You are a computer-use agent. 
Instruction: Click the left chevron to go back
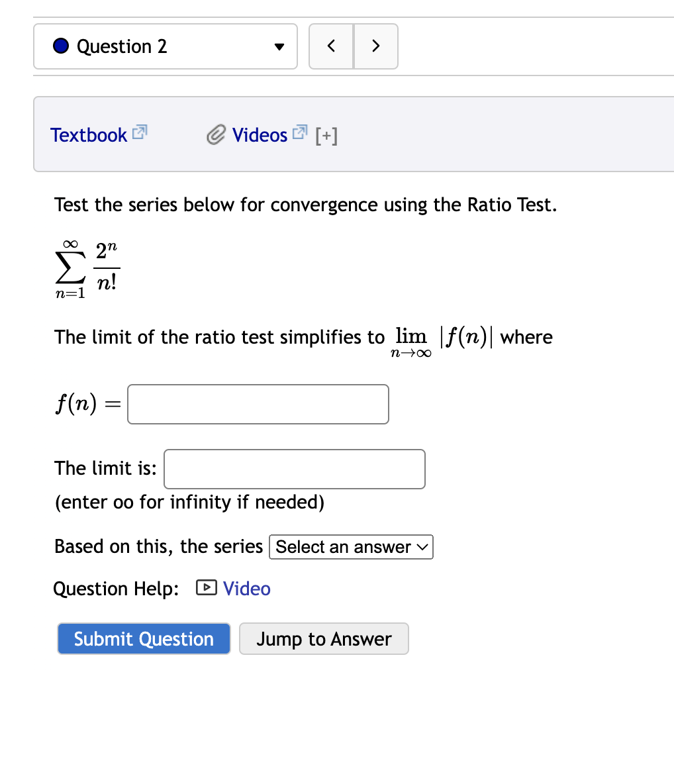point(331,46)
